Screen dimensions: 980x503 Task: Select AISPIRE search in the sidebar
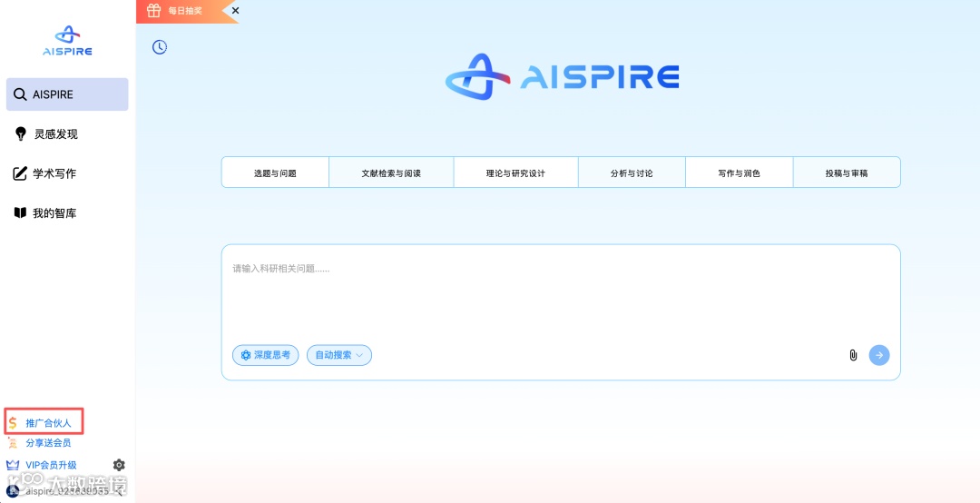click(67, 94)
